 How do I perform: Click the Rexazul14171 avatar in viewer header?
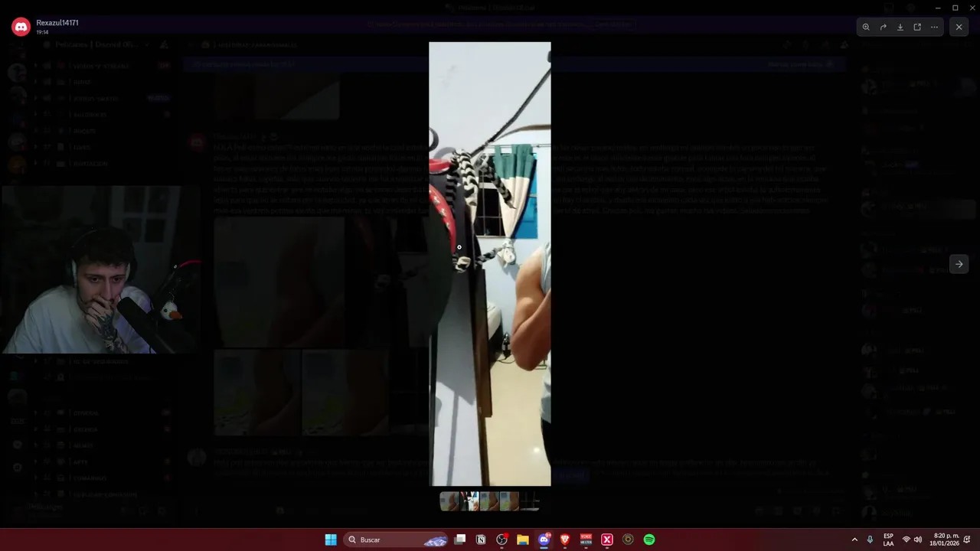coord(21,27)
